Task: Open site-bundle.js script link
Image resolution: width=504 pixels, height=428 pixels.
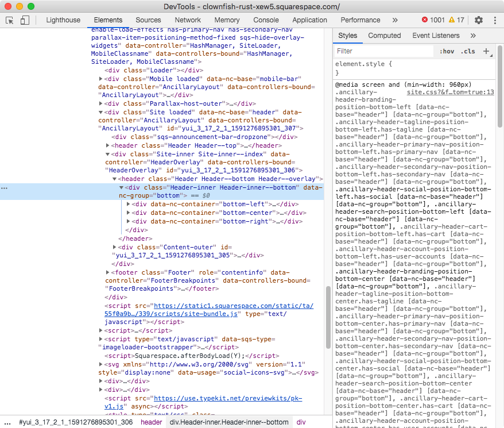Action: coord(209,310)
